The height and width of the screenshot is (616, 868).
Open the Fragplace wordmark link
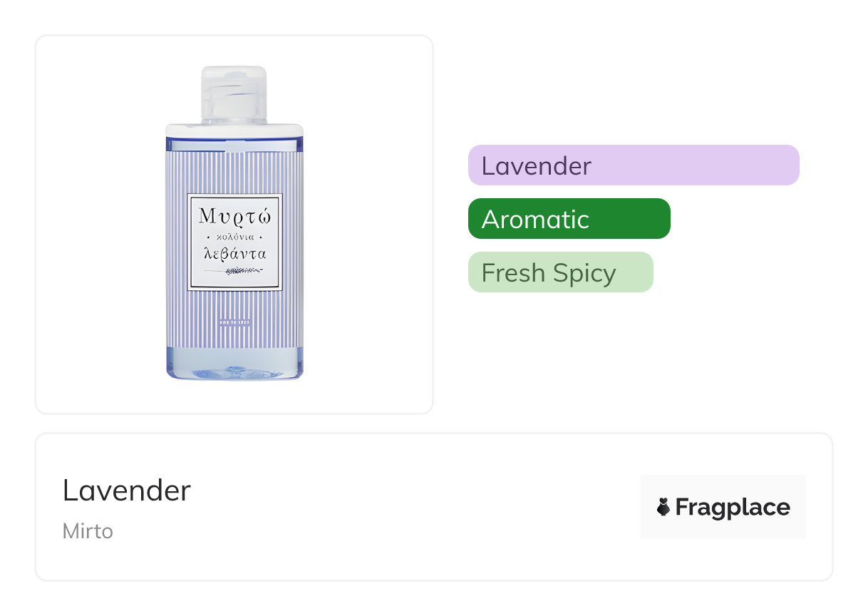pyautogui.click(x=732, y=507)
